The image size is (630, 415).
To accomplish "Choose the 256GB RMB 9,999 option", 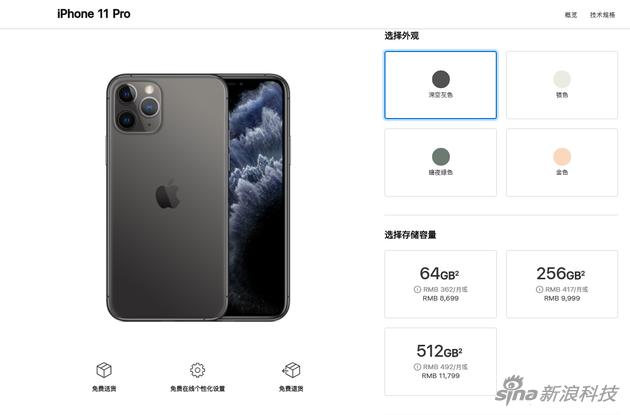I will [x=562, y=284].
